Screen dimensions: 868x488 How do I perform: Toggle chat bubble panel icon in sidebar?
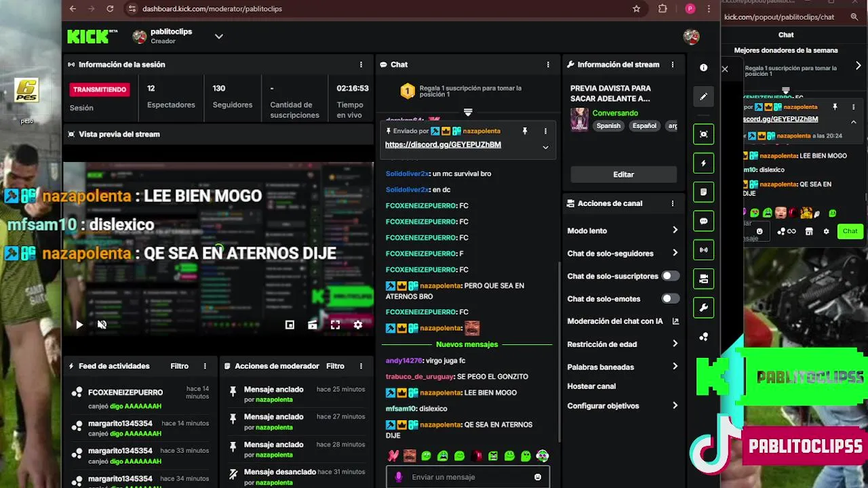click(703, 221)
